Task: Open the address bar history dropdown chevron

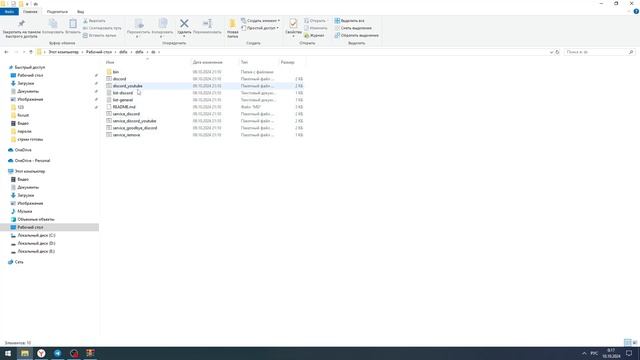Action: click(x=551, y=52)
